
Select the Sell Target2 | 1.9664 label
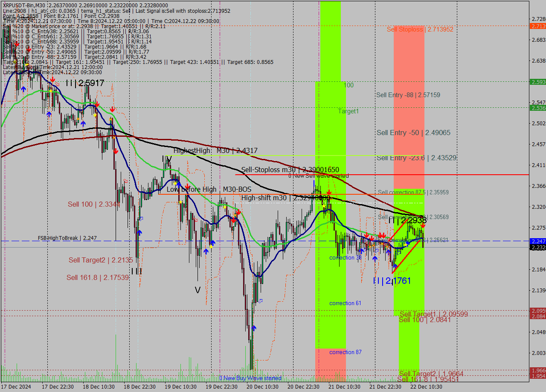[431, 374]
